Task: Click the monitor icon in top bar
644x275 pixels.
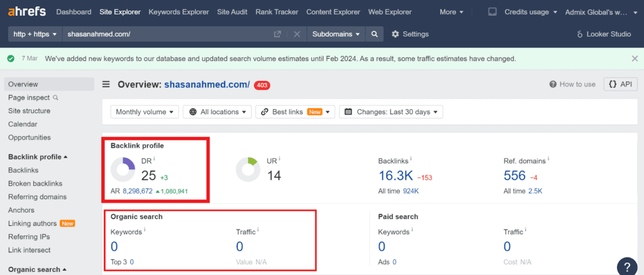Action: pos(492,12)
